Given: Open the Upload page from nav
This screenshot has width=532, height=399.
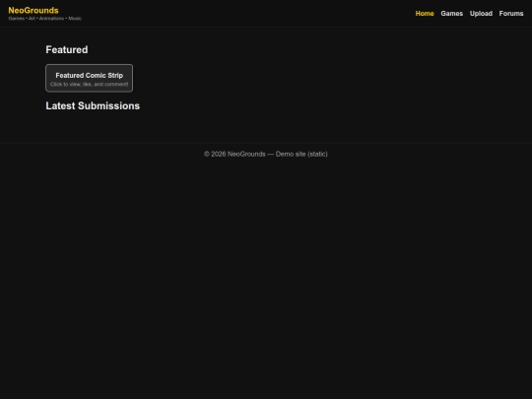Looking at the screenshot, I should [481, 14].
